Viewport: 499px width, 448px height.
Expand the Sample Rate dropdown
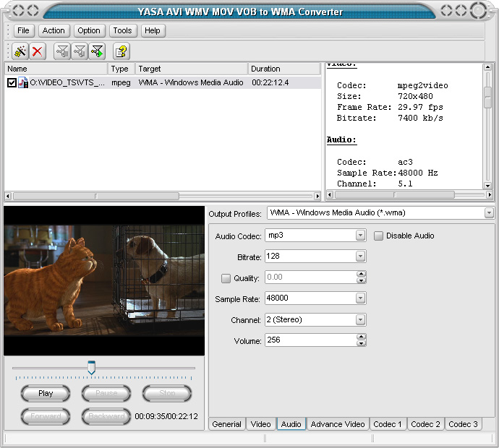[360, 298]
